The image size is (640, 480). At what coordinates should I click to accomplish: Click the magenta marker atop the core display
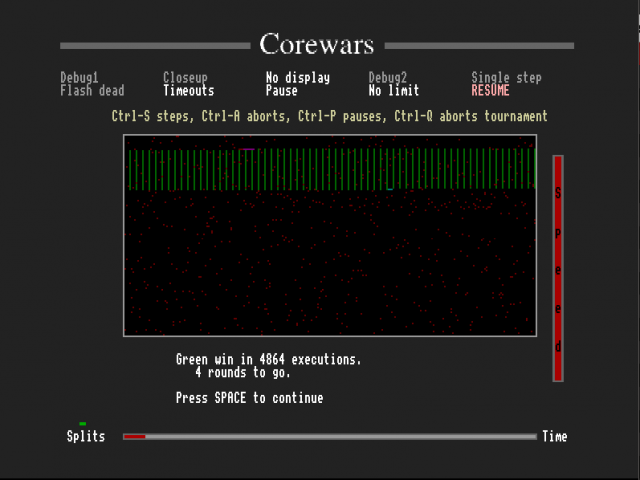point(247,149)
